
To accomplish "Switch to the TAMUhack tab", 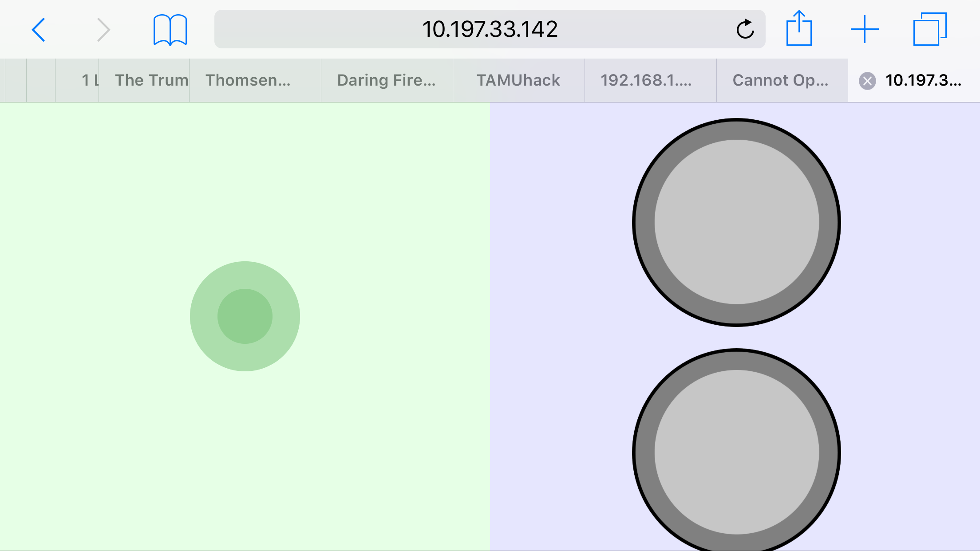I will click(x=518, y=80).
